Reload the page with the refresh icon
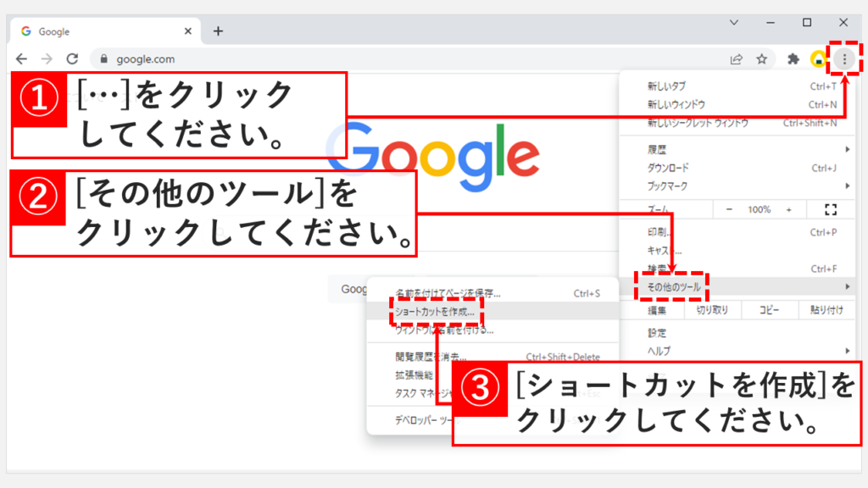Screen dimensions: 868x488 coord(72,58)
